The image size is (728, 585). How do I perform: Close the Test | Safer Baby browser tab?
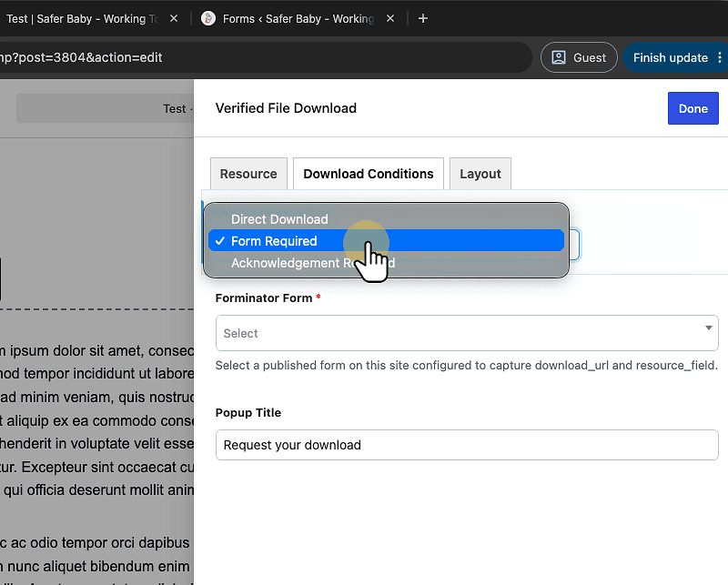(x=174, y=18)
